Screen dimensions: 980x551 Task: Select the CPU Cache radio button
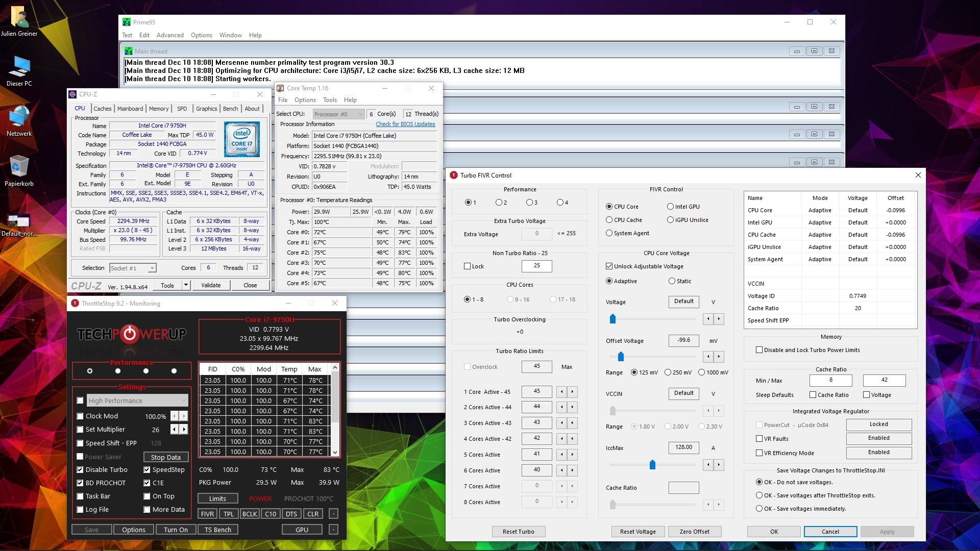tap(609, 220)
